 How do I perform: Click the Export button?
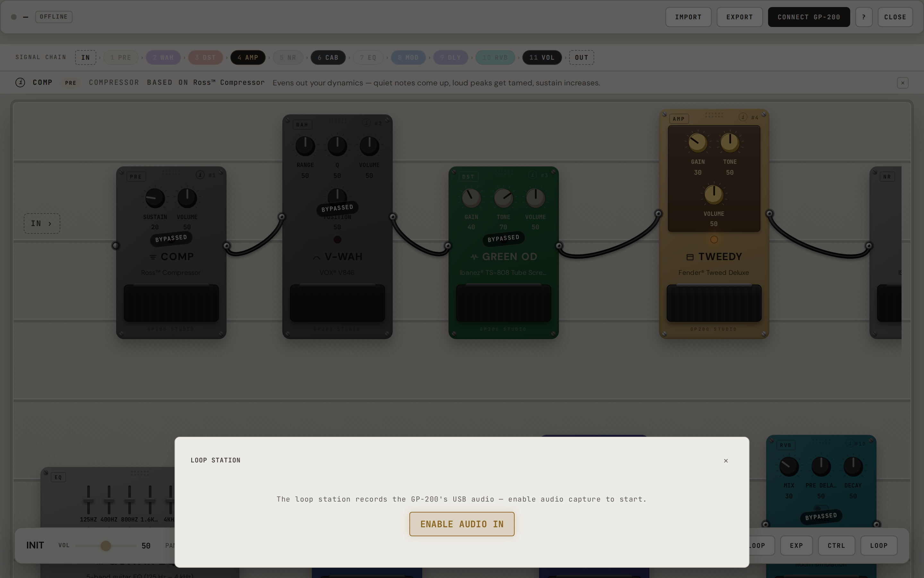tap(739, 17)
